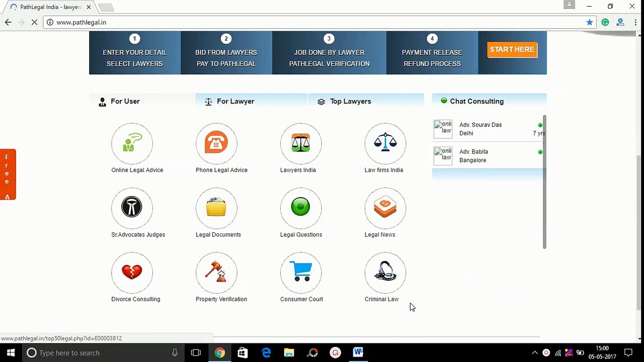The height and width of the screenshot is (362, 644).
Task: Open the Chrome user profile button
Action: click(x=569, y=5)
